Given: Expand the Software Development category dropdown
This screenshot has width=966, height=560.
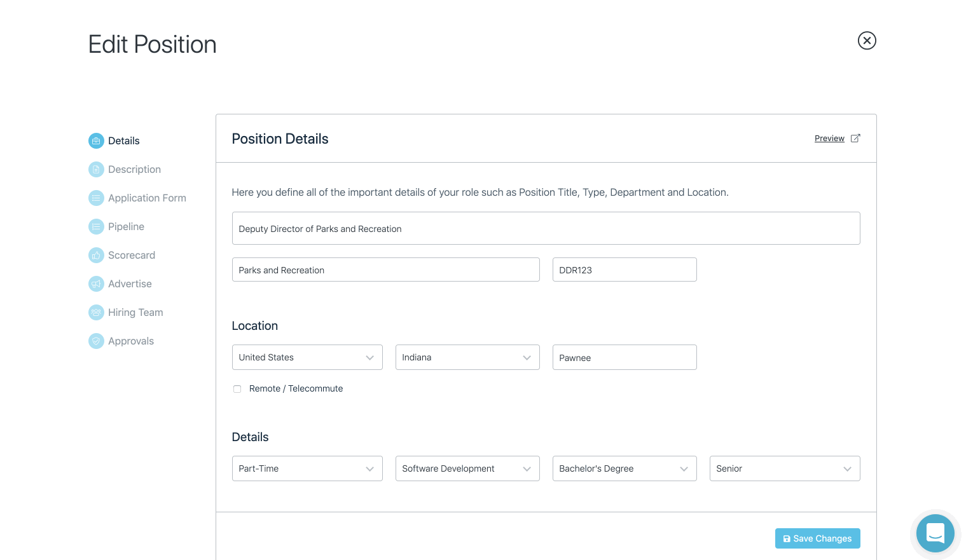Looking at the screenshot, I should [x=467, y=468].
